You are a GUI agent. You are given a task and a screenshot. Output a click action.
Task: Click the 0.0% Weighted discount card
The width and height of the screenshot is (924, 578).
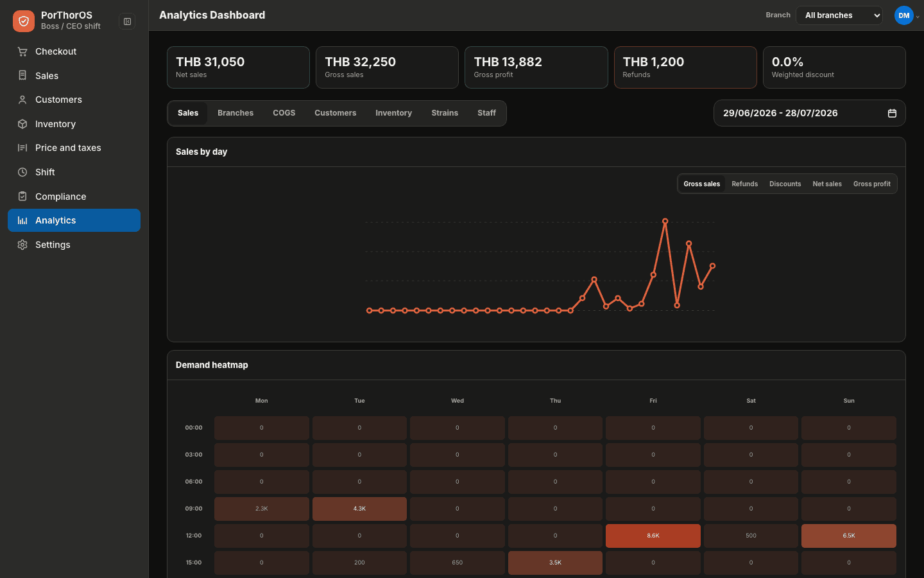[834, 67]
